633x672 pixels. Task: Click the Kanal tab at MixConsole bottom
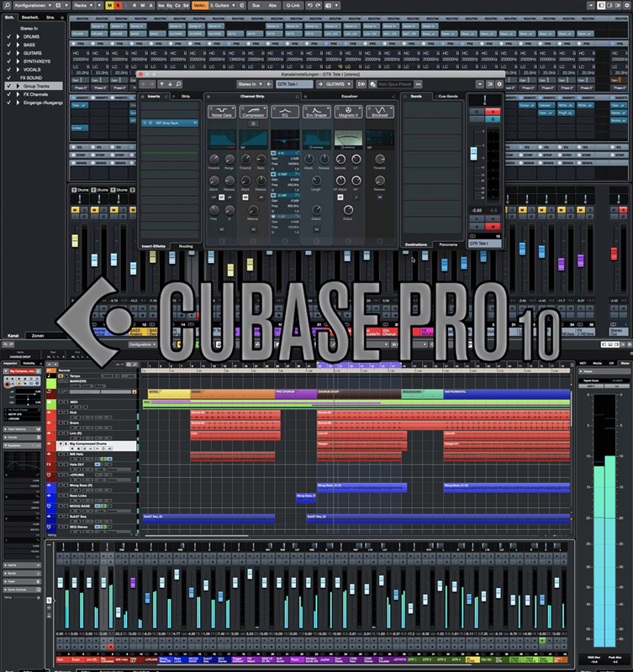pyautogui.click(x=13, y=335)
